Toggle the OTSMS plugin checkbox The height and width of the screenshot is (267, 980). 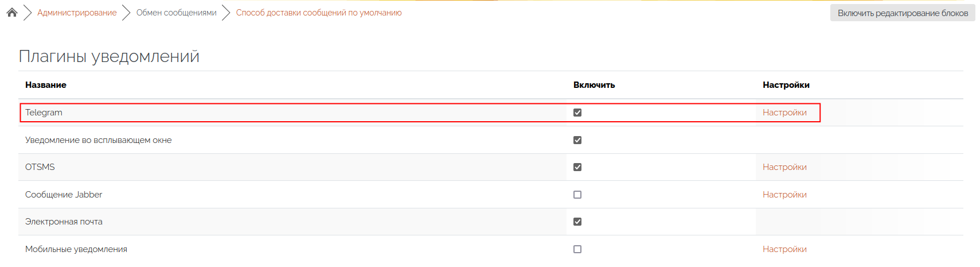[577, 167]
